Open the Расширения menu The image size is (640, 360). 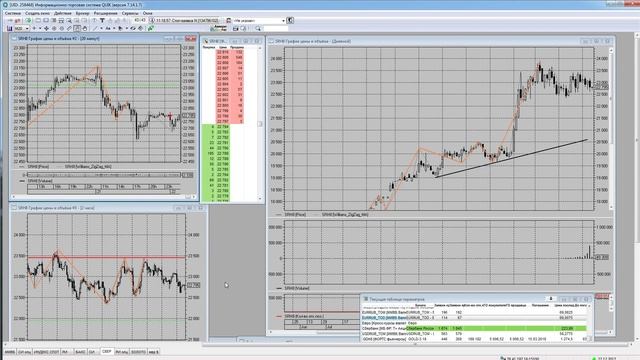point(105,13)
